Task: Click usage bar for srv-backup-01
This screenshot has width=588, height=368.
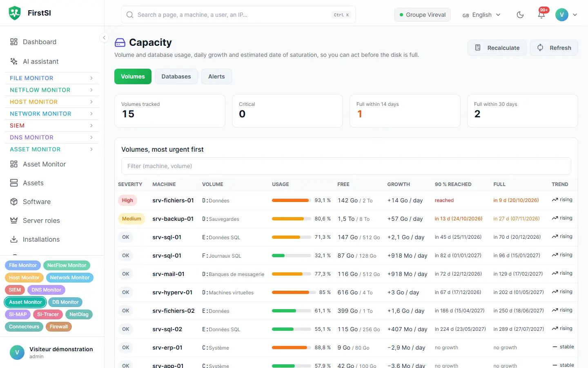Action: 292,219
